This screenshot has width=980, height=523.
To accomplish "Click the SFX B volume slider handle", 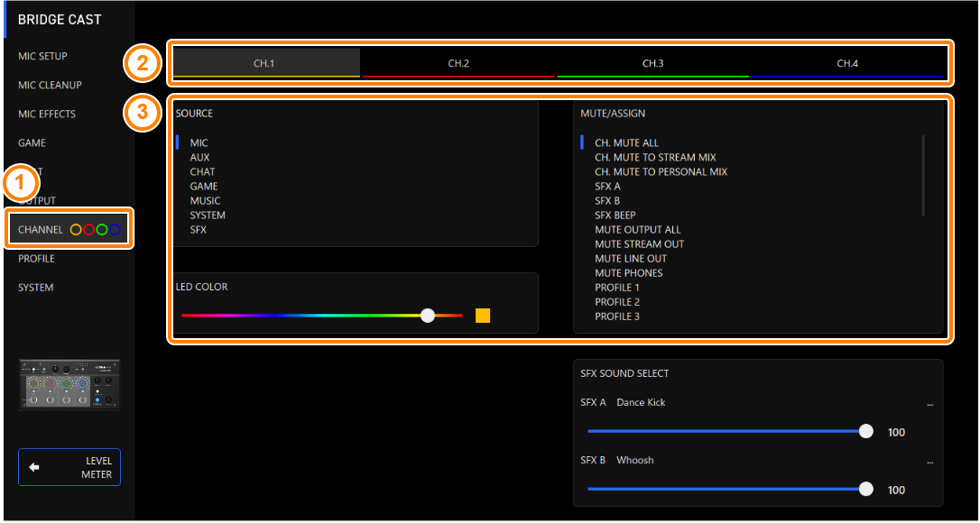I will (x=866, y=490).
